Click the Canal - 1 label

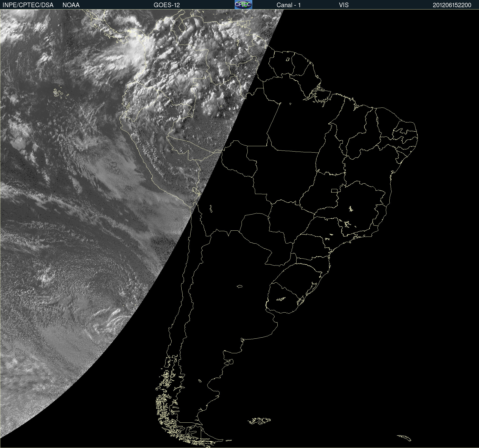coord(289,5)
